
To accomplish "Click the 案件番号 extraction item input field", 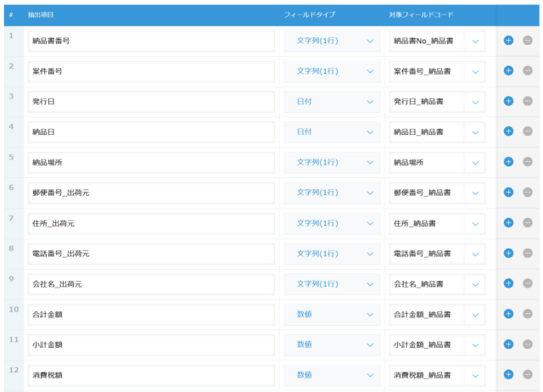I will [x=151, y=71].
